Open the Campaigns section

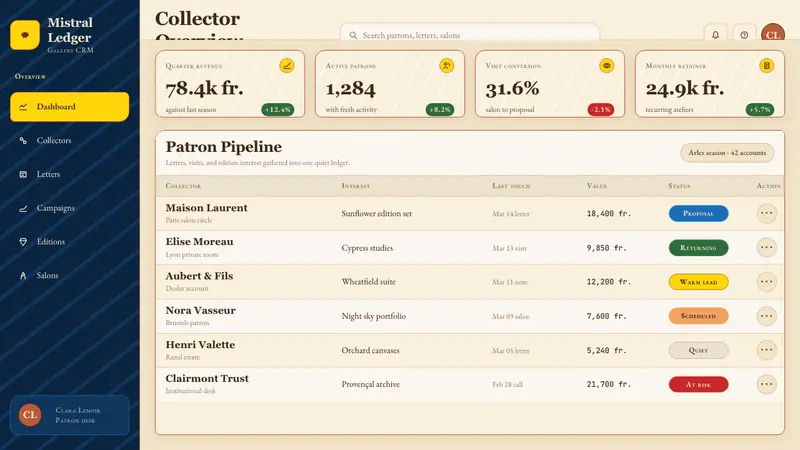pos(69,208)
